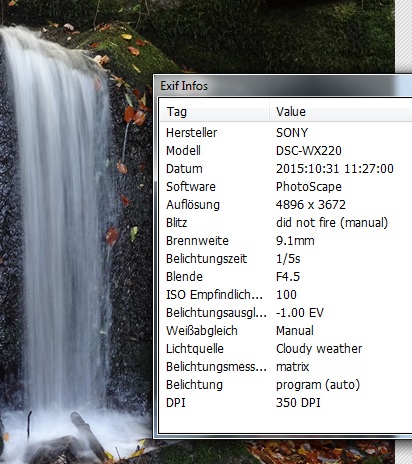
Task: Select the Auflösung row
Action: coord(286,205)
